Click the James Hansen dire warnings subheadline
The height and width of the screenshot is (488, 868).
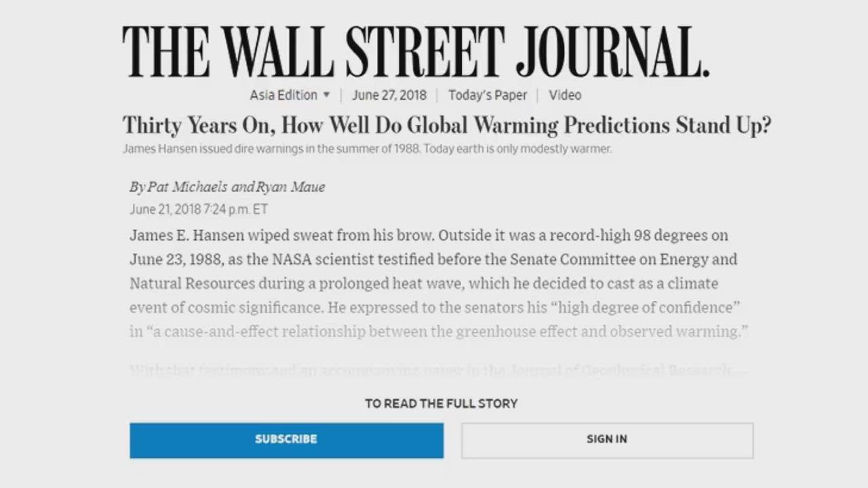pyautogui.click(x=367, y=148)
